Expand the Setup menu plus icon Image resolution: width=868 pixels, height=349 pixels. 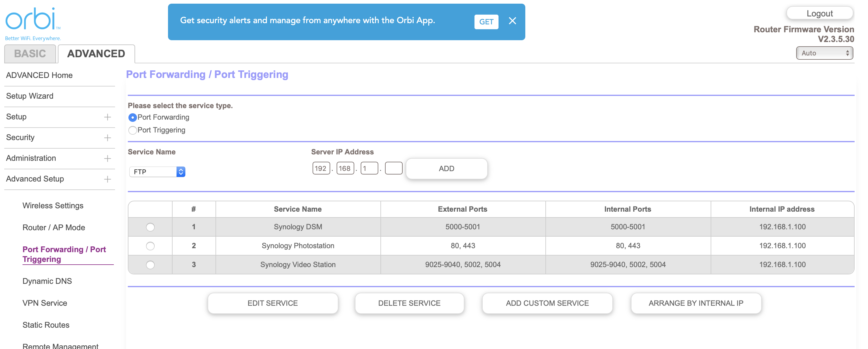(x=107, y=117)
